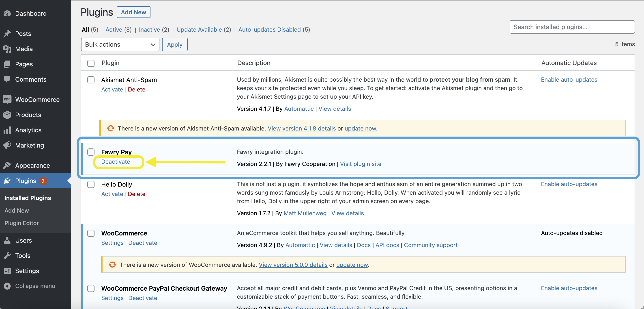The width and height of the screenshot is (644, 309).
Task: Click the Plugin column header
Action: pyautogui.click(x=110, y=63)
